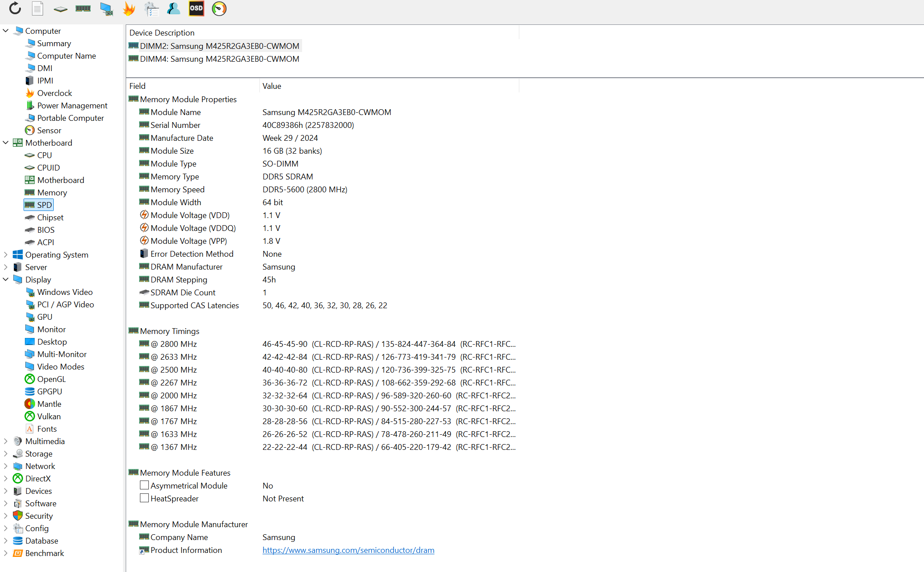Toggle the HeatSpreader checkbox
Viewport: 924px width, 572px height.
(144, 498)
